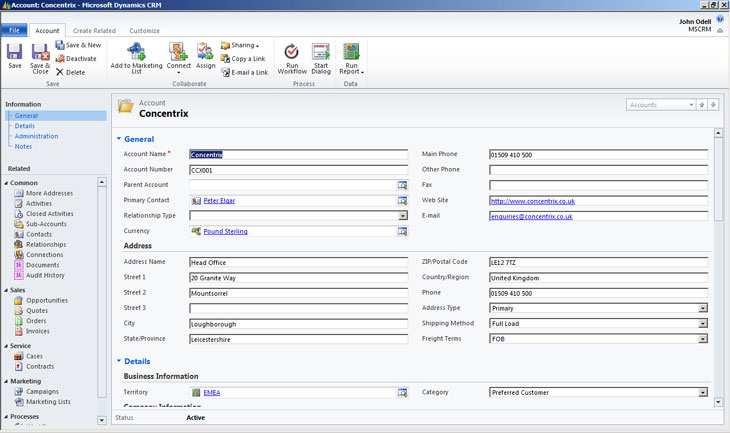Collapse the Service group
The width and height of the screenshot is (730, 433).
tap(7, 346)
